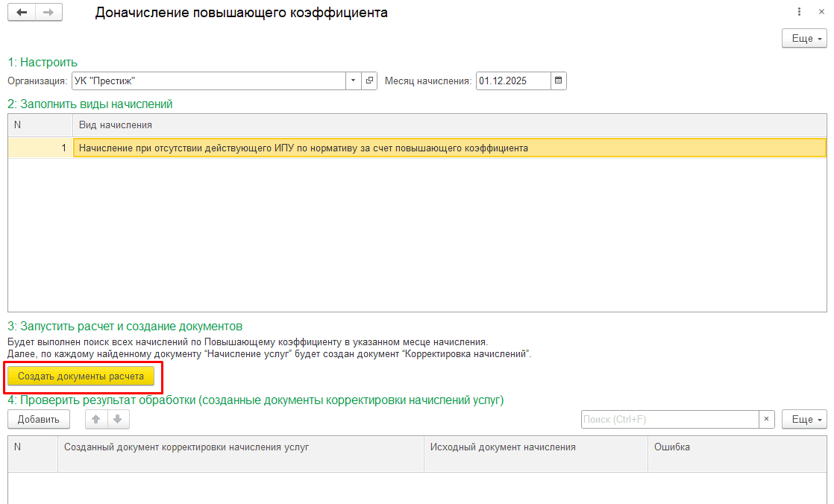Expand the Организация dropdown list
Viewport: 834px width, 504px height.
tap(353, 81)
